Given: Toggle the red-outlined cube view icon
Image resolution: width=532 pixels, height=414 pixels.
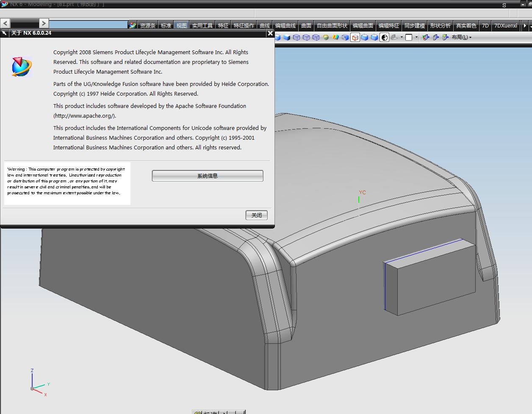Looking at the screenshot, I should point(355,37).
